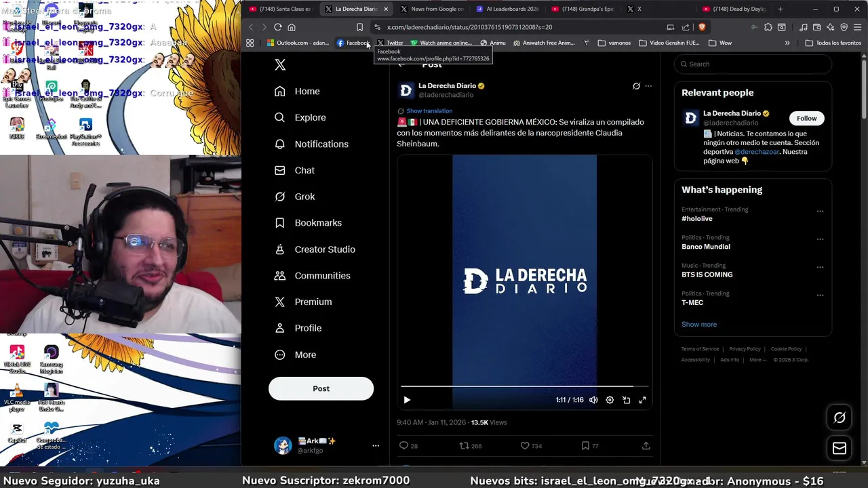Bookmark this page in the address bar
The image size is (868, 488).
(359, 27)
